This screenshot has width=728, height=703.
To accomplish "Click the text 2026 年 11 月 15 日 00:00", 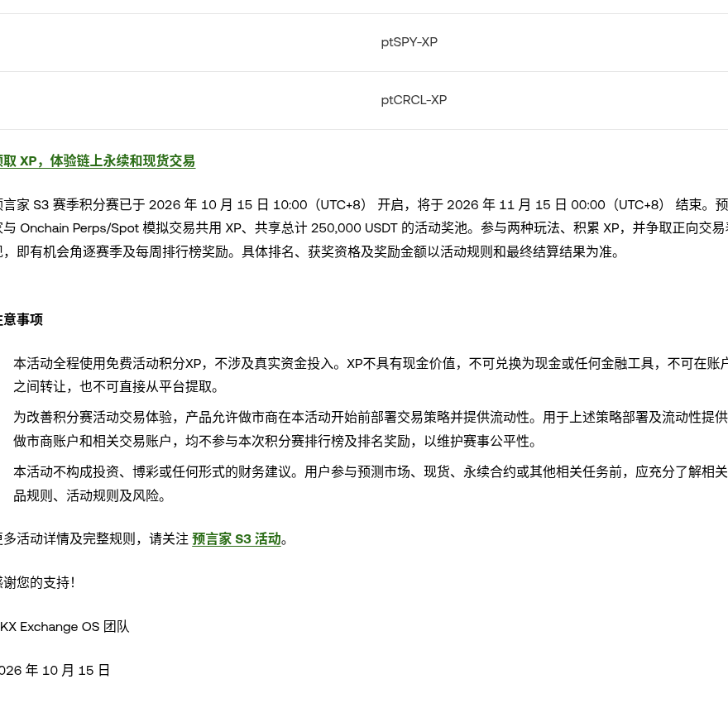I will pyautogui.click(x=525, y=204).
